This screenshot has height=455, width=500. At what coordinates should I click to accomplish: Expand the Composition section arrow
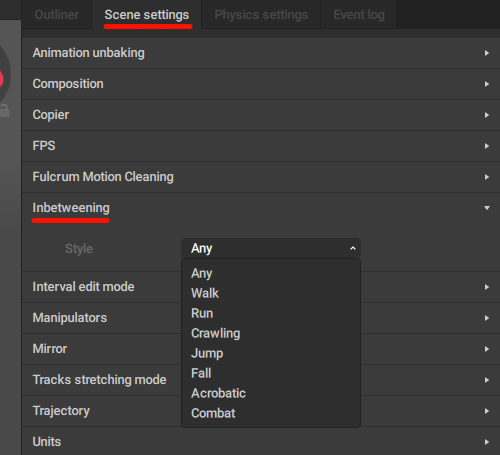(487, 84)
